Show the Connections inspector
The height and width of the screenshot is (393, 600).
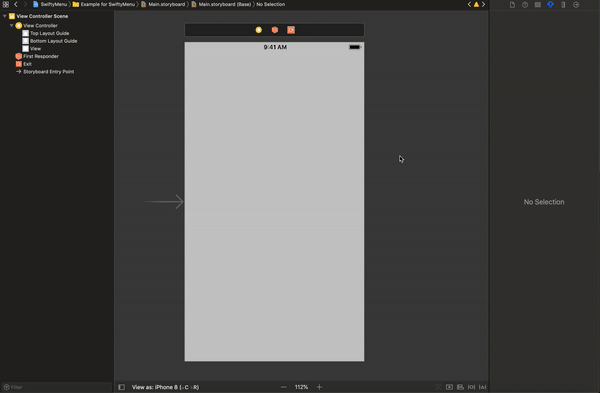pos(576,5)
